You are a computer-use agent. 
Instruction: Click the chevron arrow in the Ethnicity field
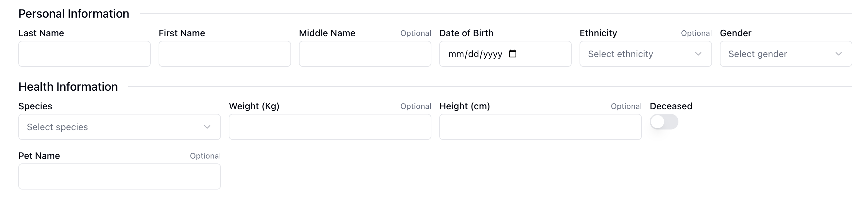(698, 54)
